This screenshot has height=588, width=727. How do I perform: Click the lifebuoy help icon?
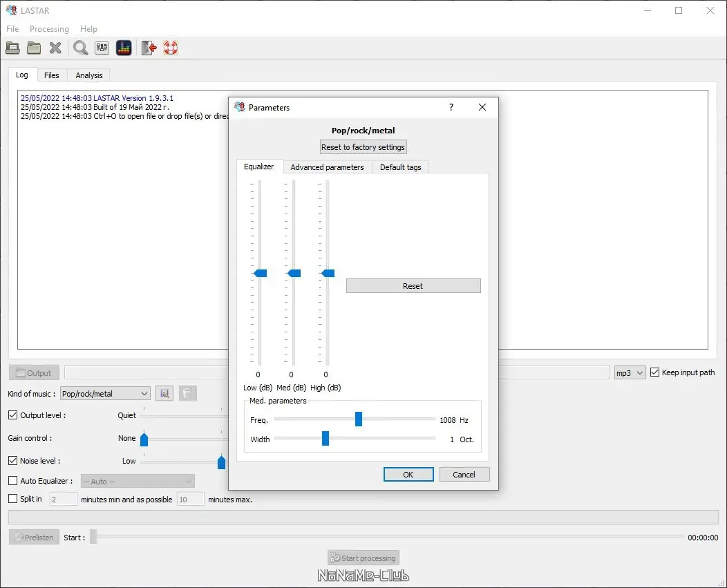pos(171,48)
